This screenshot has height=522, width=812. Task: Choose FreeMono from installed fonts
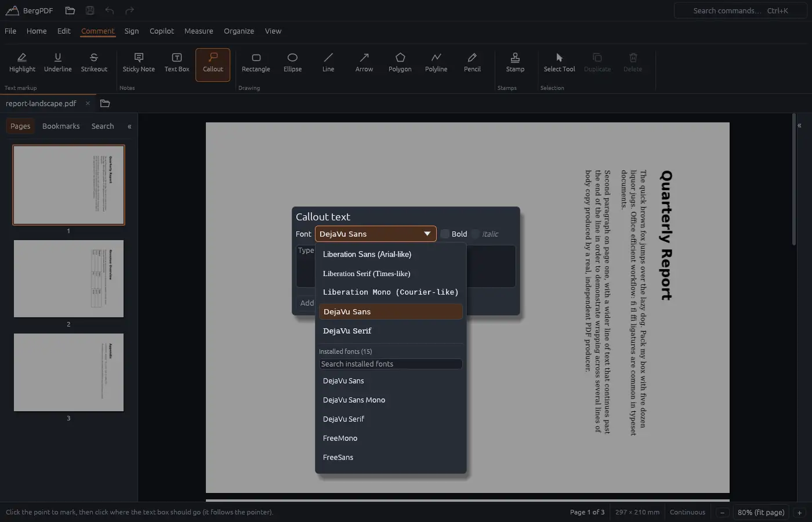(x=390, y=438)
